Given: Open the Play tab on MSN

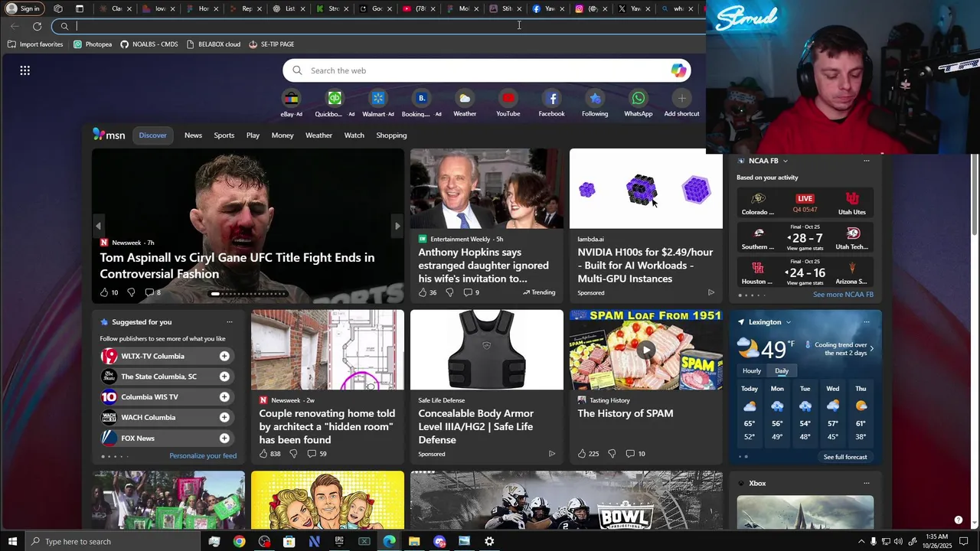Looking at the screenshot, I should click(253, 135).
